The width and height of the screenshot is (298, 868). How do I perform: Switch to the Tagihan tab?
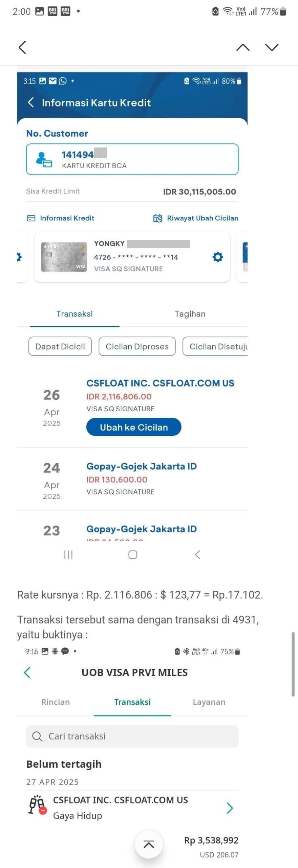(190, 314)
